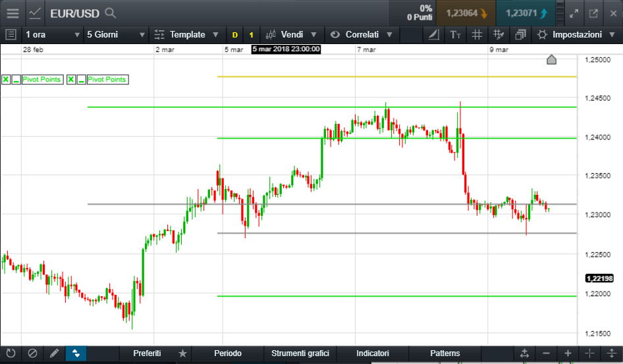The height and width of the screenshot is (364, 623).
Task: Open the Strumenti grafici tab
Action: point(300,353)
